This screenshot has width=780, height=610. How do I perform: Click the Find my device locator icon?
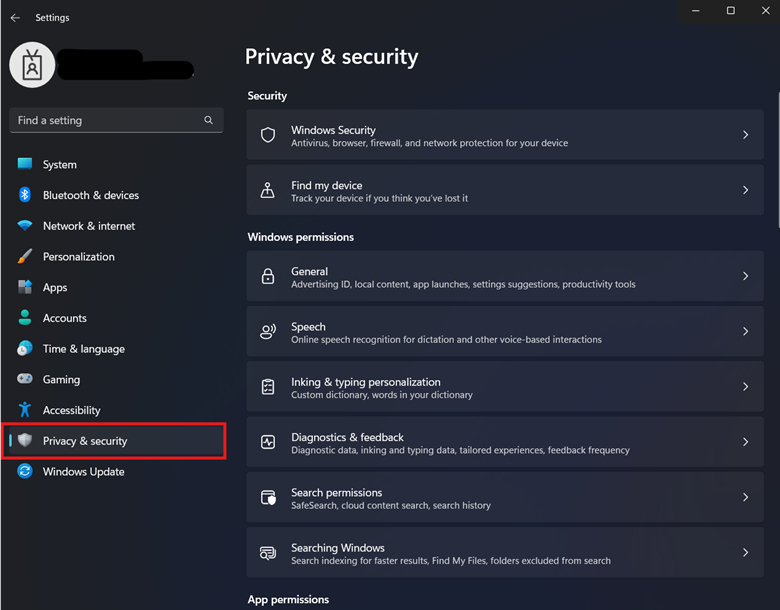(x=268, y=190)
